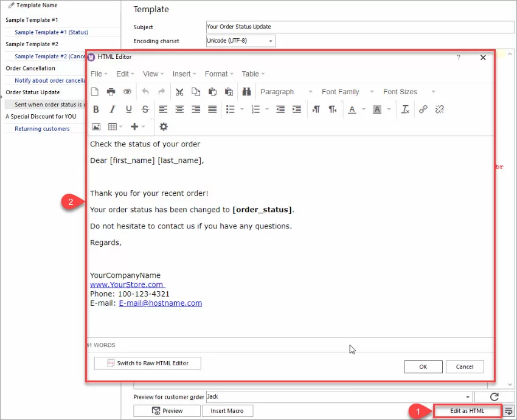Click the Insert image icon
This screenshot has height=420, width=517.
click(x=95, y=126)
